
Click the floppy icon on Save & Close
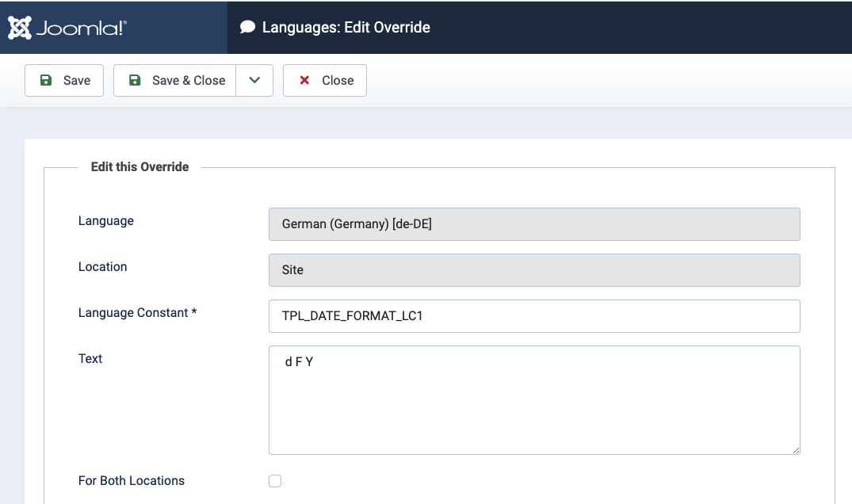coord(135,80)
